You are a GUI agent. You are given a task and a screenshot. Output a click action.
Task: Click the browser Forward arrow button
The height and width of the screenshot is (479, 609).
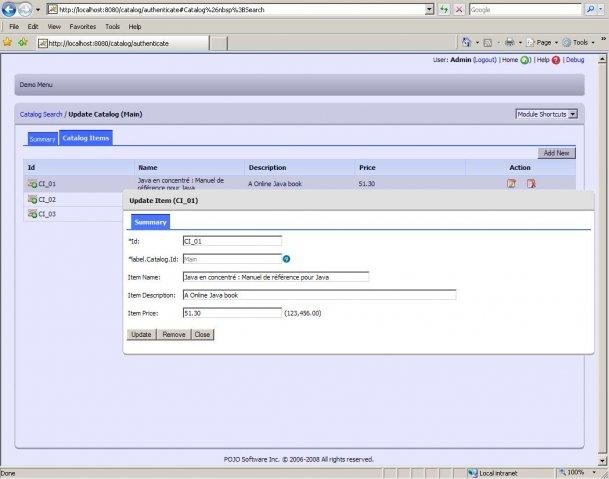(x=25, y=9)
